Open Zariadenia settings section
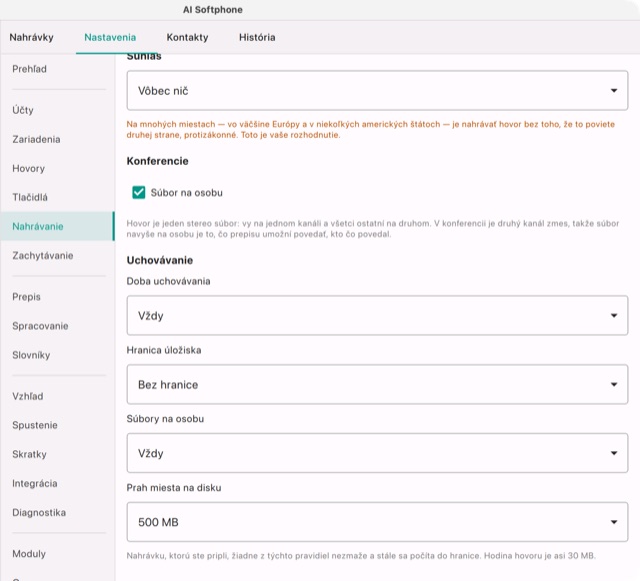Viewport: 640px width, 581px height. 57,139
